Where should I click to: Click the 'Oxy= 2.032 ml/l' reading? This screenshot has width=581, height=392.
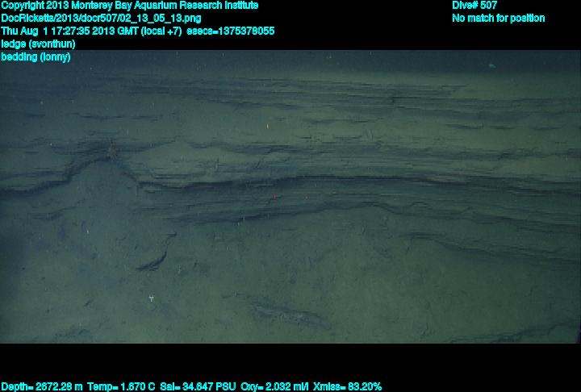point(274,387)
